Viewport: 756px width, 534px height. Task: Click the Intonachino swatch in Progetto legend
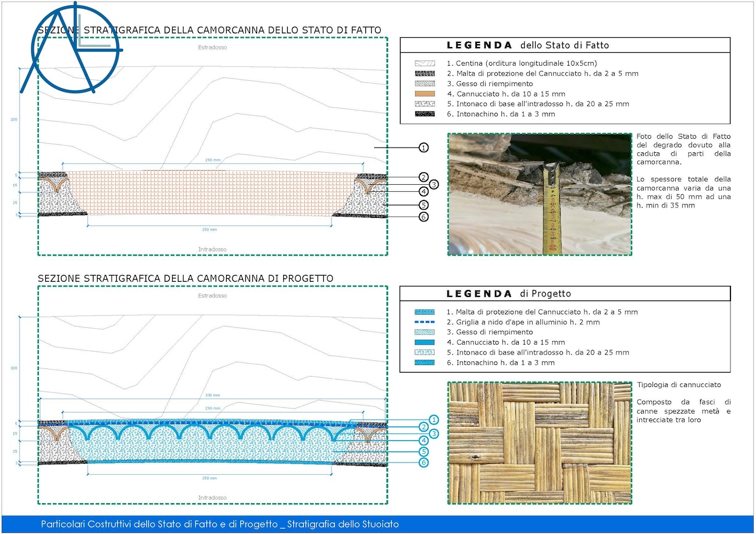pos(425,363)
